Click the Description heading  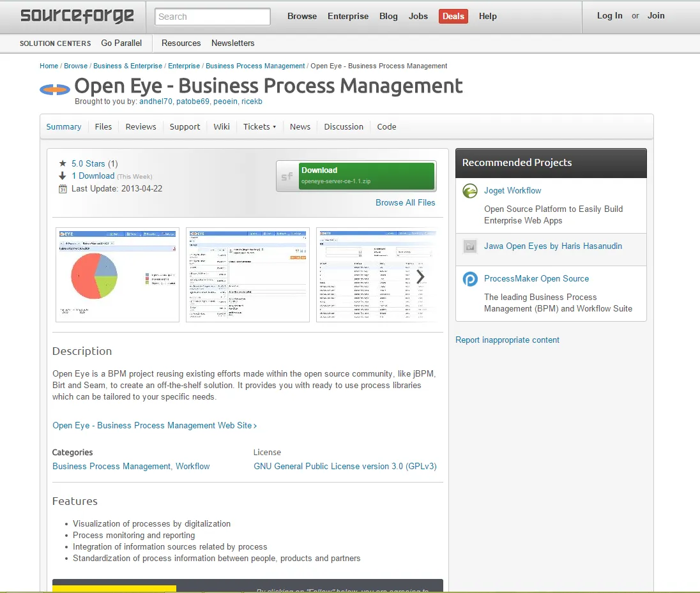[82, 351]
